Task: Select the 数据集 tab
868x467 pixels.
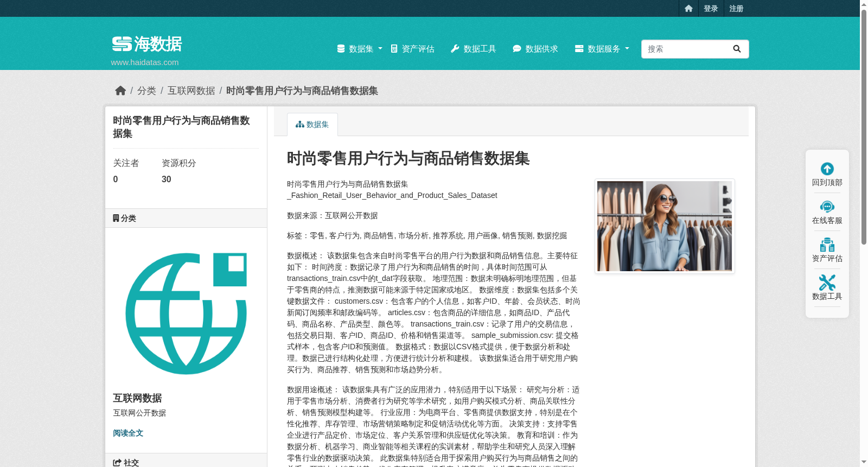Action: pyautogui.click(x=312, y=124)
